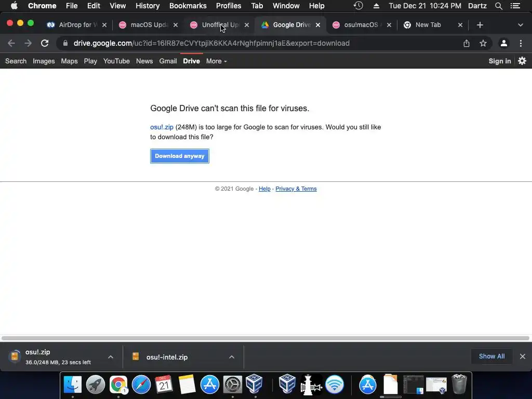
Task: Launch Launchpad from the dock
Action: coord(96,384)
